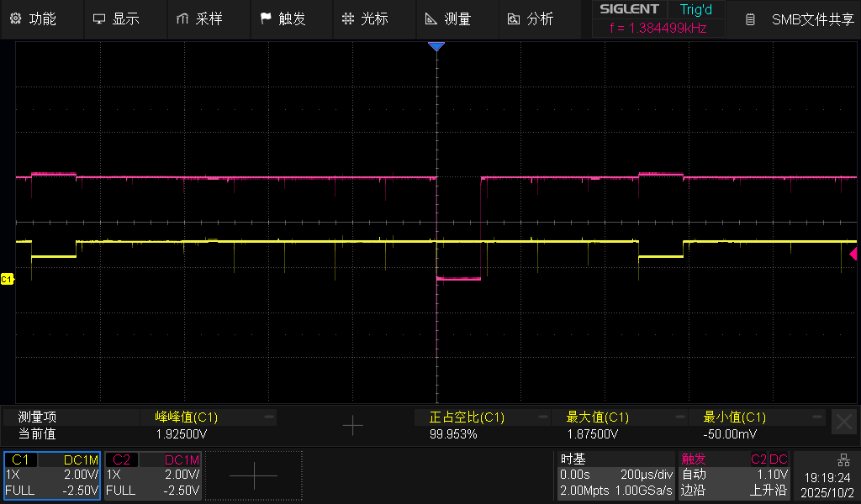Open the 光标 (Cursors) menu
The height and width of the screenshot is (504, 861).
(x=366, y=18)
